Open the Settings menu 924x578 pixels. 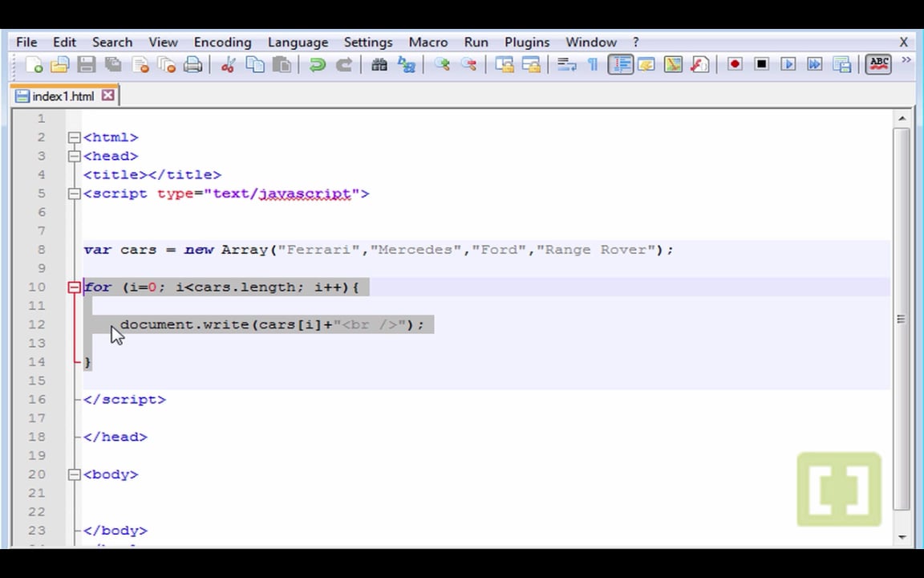368,43
